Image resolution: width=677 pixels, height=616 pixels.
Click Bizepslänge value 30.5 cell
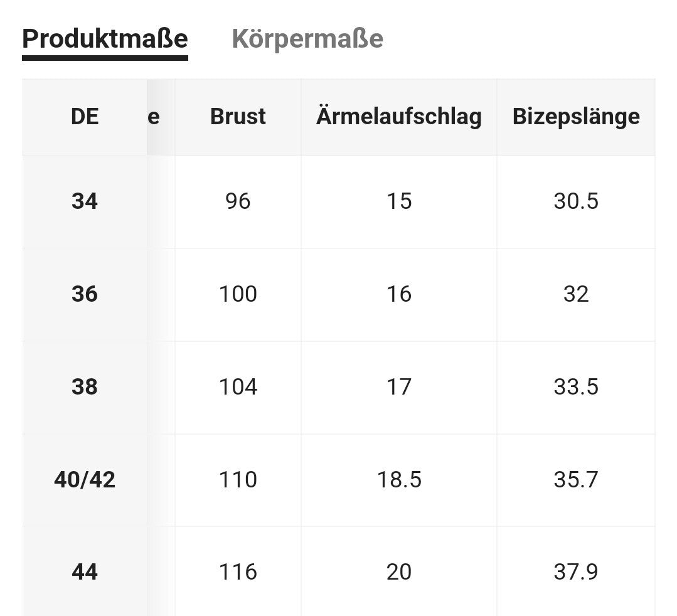pos(576,201)
